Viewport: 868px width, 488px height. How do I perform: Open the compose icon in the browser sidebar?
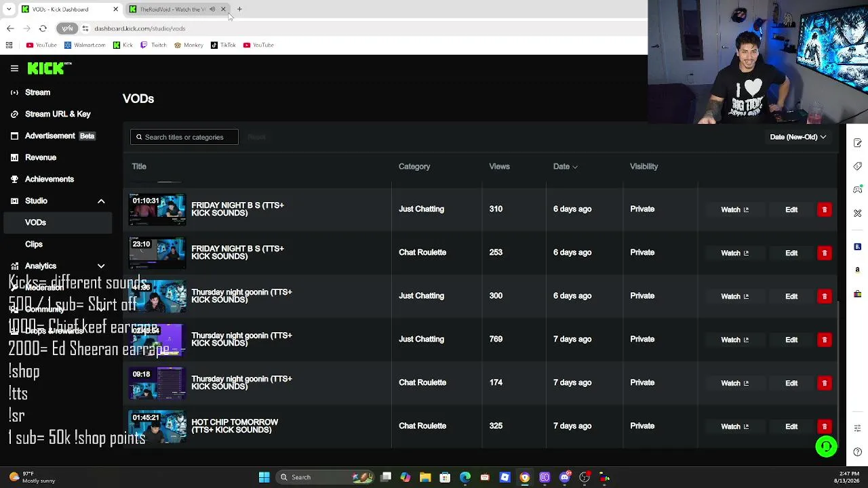(858, 143)
